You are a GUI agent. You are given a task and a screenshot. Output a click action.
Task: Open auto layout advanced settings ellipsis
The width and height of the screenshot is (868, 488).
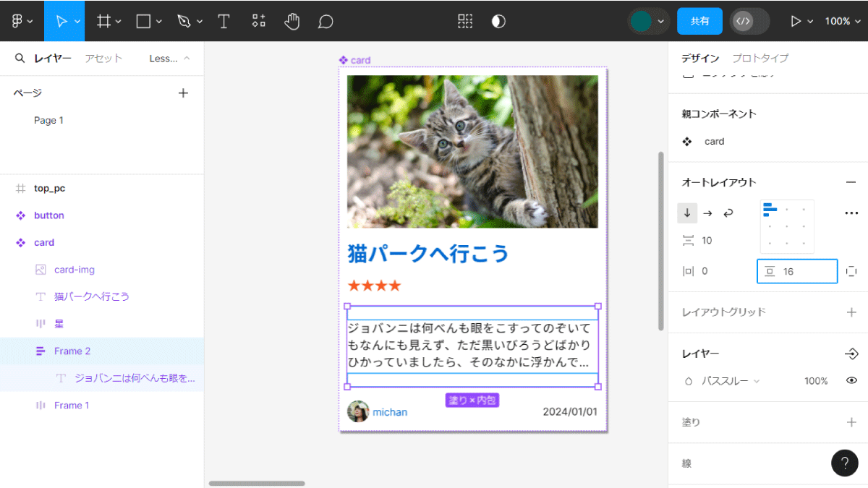tap(851, 213)
